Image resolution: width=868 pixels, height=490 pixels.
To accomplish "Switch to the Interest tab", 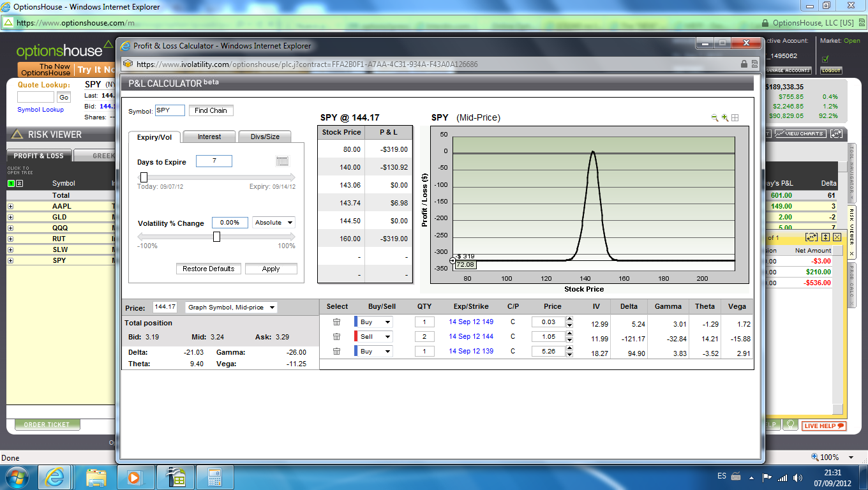I will [x=209, y=137].
